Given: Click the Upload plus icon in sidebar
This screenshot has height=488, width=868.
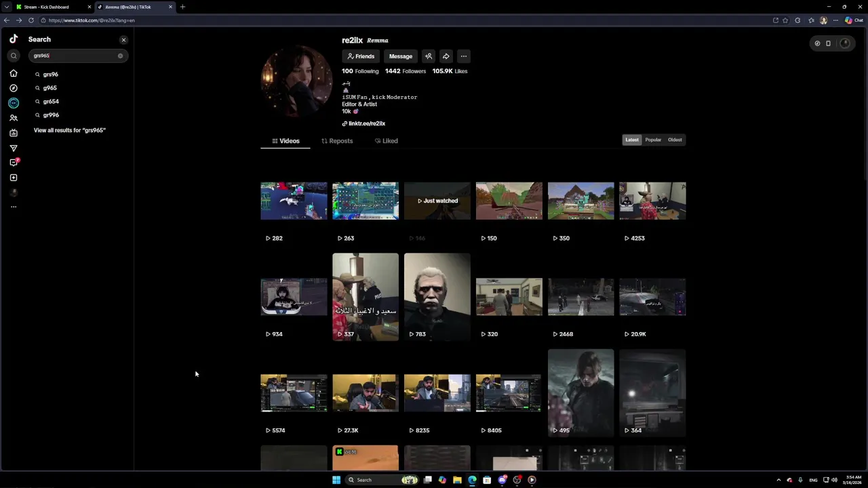Looking at the screenshot, I should 14,178.
